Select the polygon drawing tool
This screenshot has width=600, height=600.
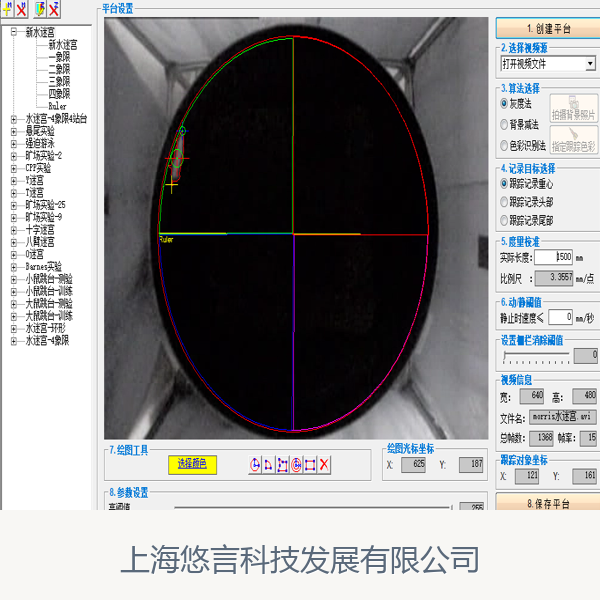(x=282, y=465)
